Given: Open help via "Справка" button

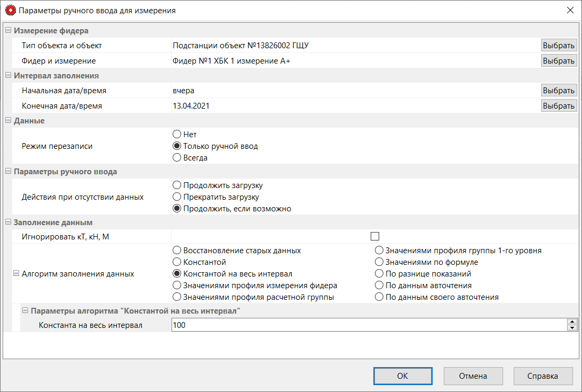Looking at the screenshot, I should (x=543, y=376).
